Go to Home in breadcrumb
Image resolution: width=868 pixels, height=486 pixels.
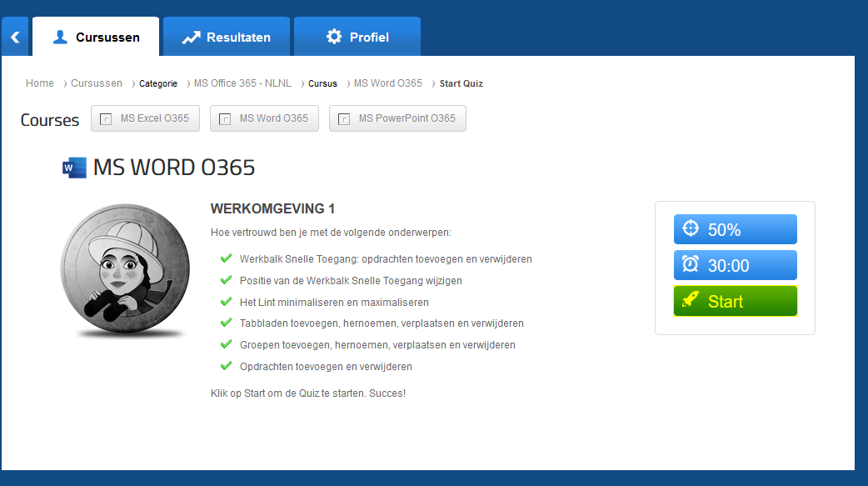tap(40, 83)
